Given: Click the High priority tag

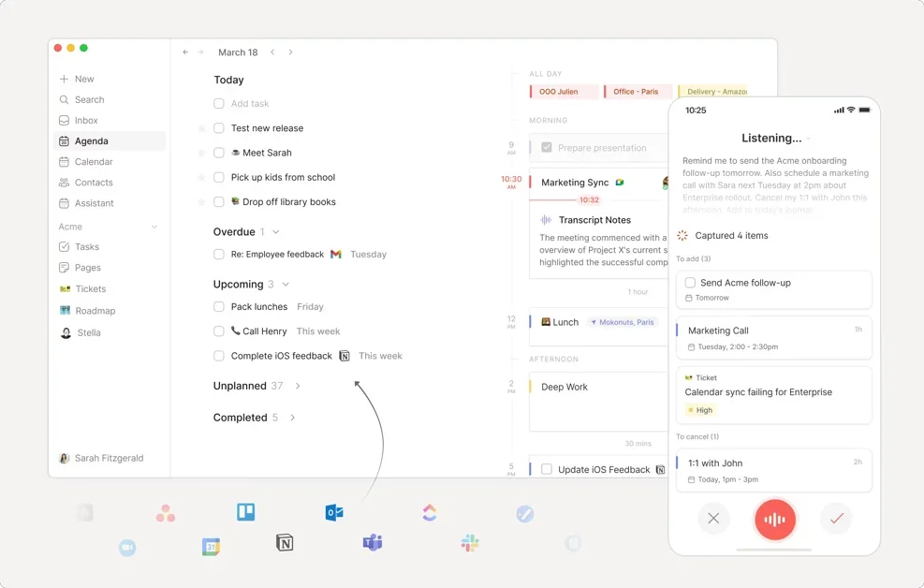Looking at the screenshot, I should pyautogui.click(x=700, y=410).
